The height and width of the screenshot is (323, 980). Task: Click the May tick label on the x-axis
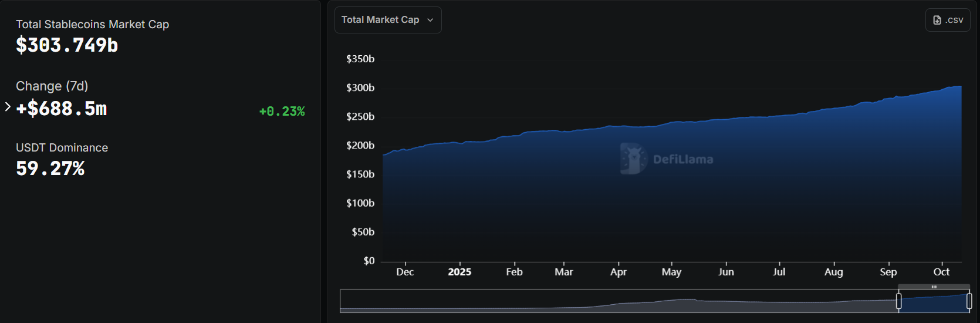pos(671,272)
